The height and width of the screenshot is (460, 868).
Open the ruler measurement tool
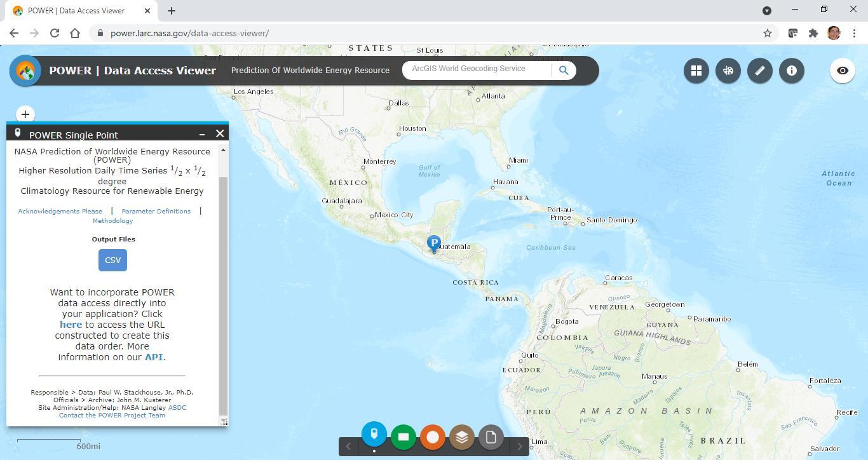(x=760, y=71)
